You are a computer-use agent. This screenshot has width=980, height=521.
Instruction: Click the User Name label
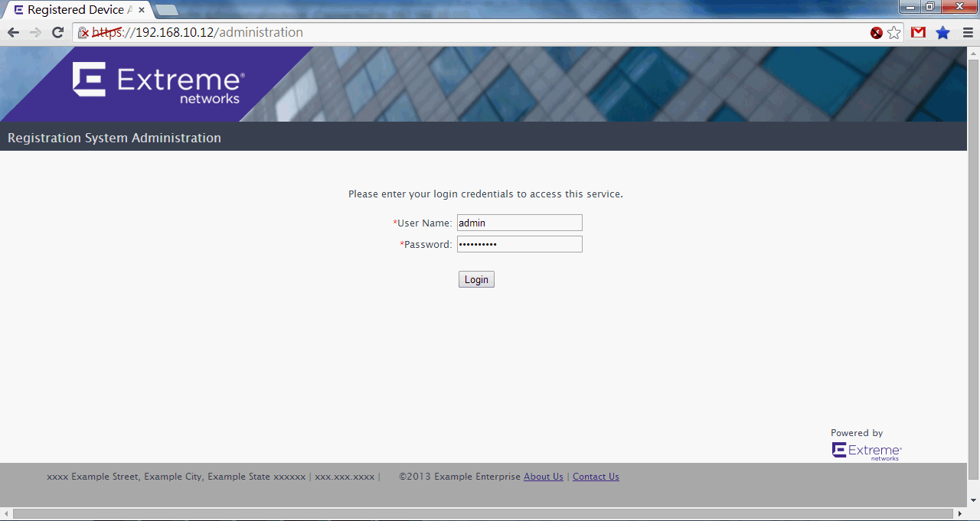coord(424,223)
